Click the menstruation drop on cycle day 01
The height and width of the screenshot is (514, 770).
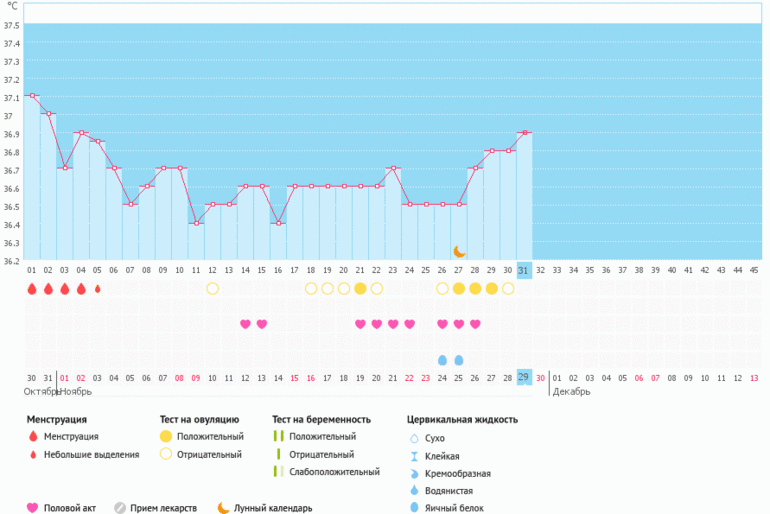[x=32, y=289]
